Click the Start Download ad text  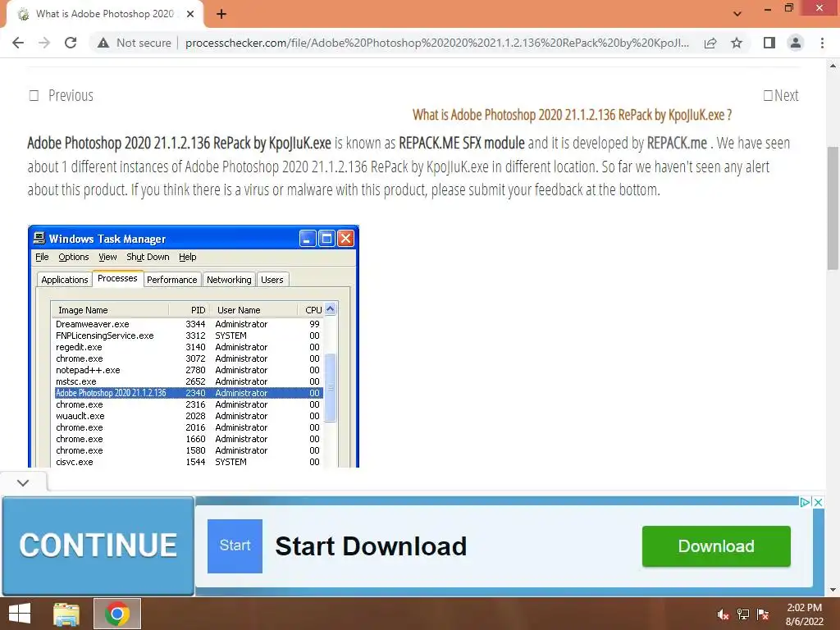coord(371,546)
